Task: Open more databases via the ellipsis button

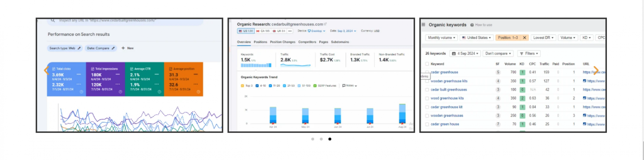Action: tap(290, 31)
